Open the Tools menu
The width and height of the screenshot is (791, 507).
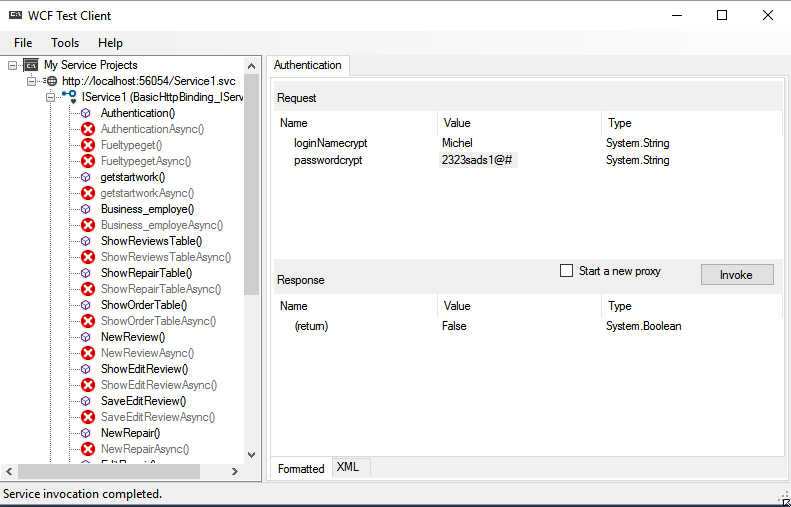65,43
